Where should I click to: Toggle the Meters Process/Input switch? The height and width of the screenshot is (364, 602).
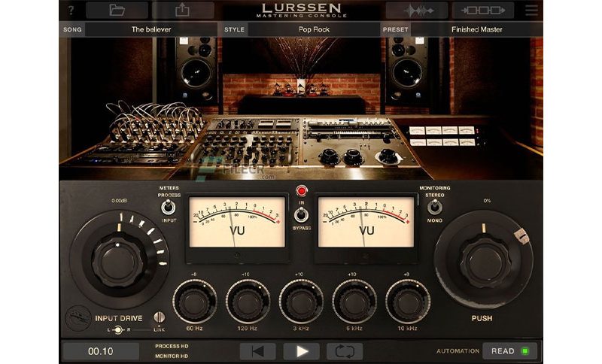point(168,208)
